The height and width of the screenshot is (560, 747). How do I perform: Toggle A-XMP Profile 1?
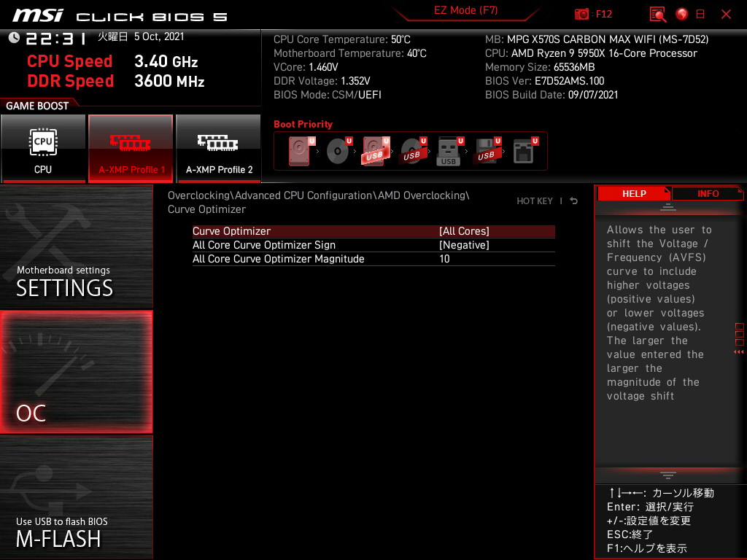point(131,148)
